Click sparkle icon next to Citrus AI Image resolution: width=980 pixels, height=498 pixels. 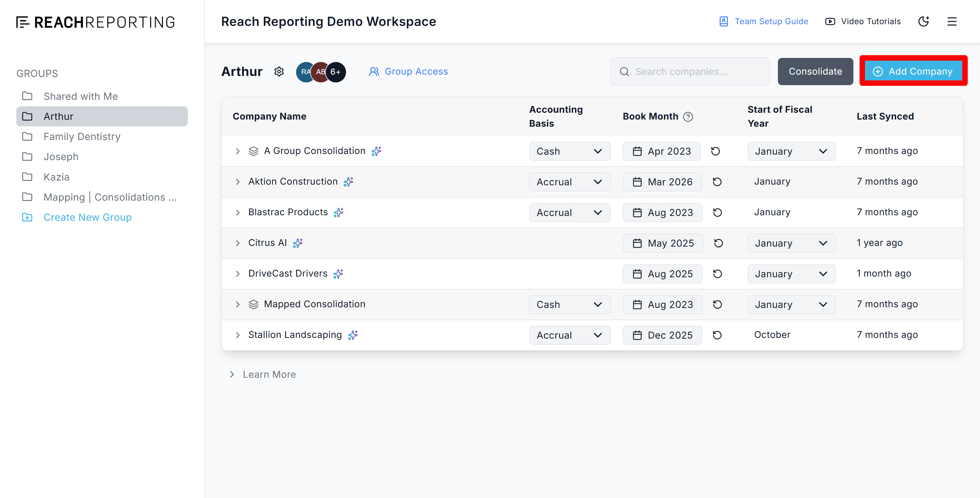298,243
